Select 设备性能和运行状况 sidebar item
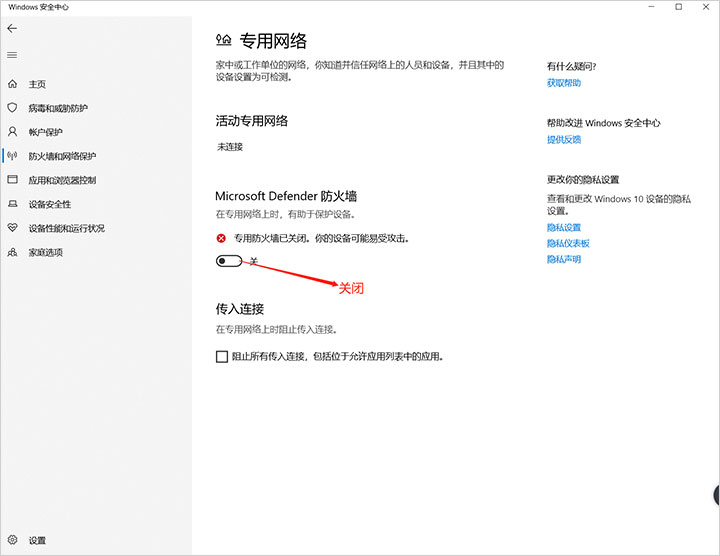Image resolution: width=720 pixels, height=556 pixels. [67, 228]
